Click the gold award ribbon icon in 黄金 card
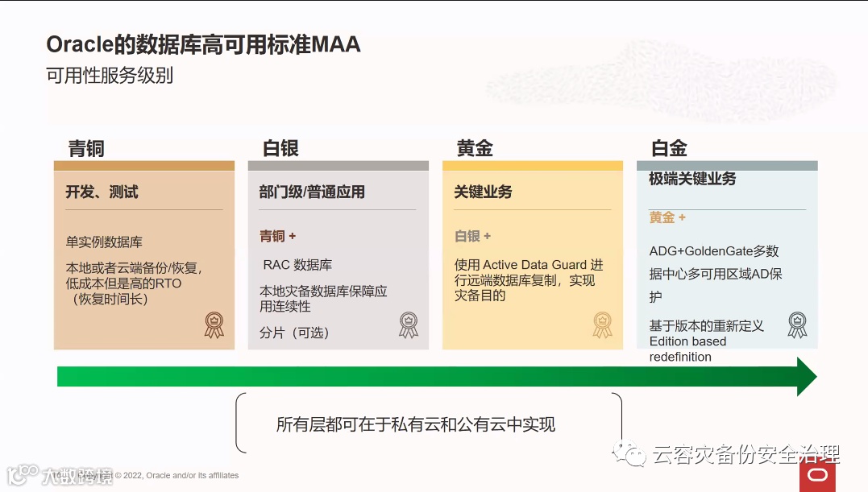The image size is (868, 492). pos(603,325)
